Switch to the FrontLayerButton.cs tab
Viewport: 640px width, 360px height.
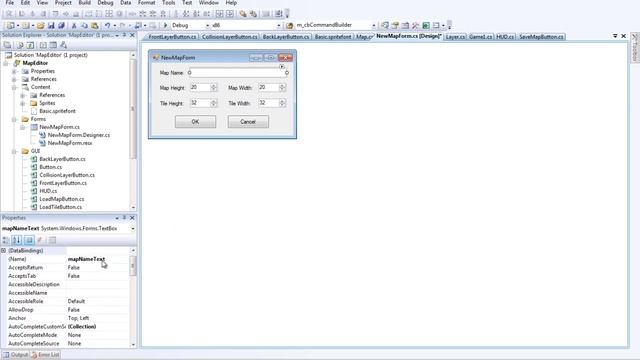[172, 37]
